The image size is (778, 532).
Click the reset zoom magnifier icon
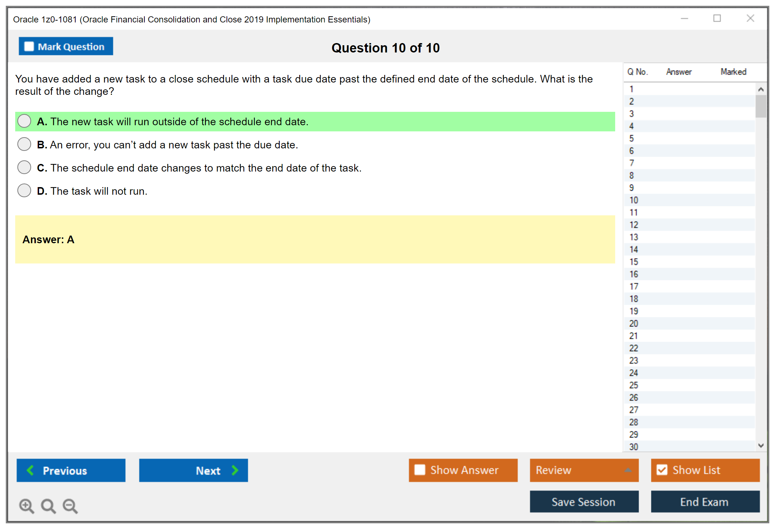coord(48,506)
